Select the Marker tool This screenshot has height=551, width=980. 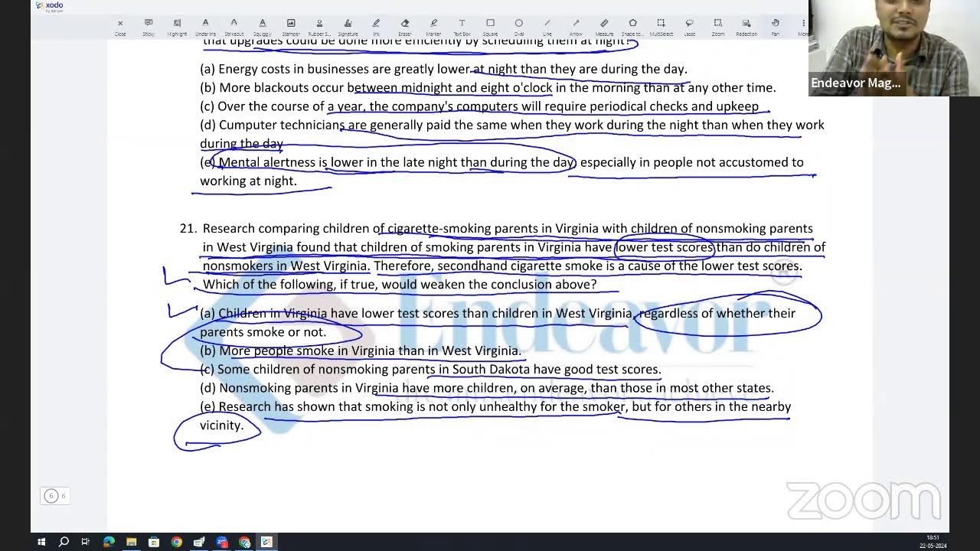pos(433,27)
